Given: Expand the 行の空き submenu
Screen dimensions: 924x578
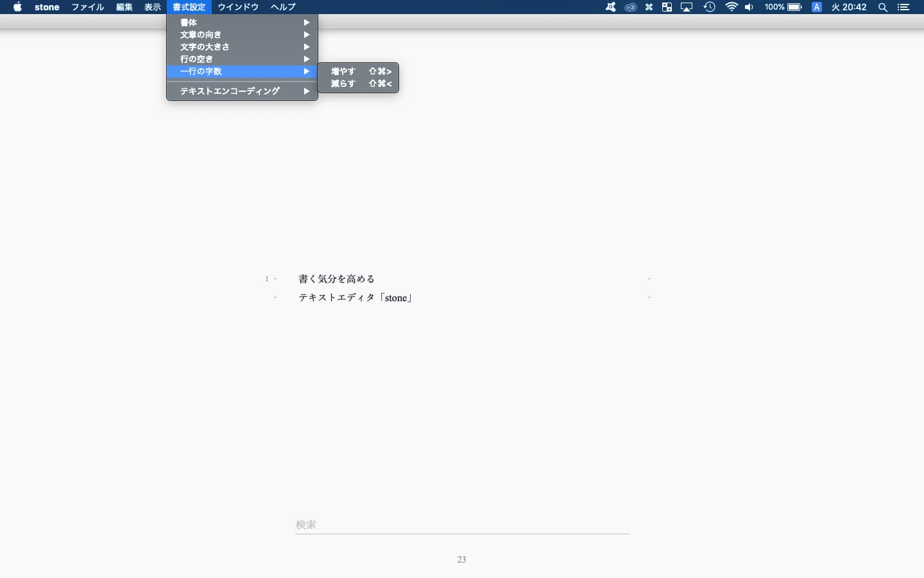Looking at the screenshot, I should click(x=242, y=59).
